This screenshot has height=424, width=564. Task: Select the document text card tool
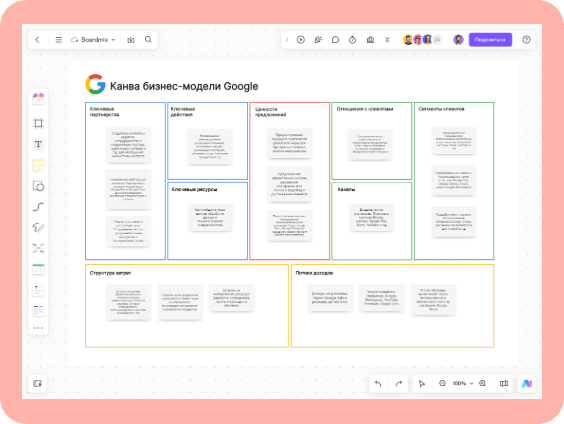(x=38, y=290)
